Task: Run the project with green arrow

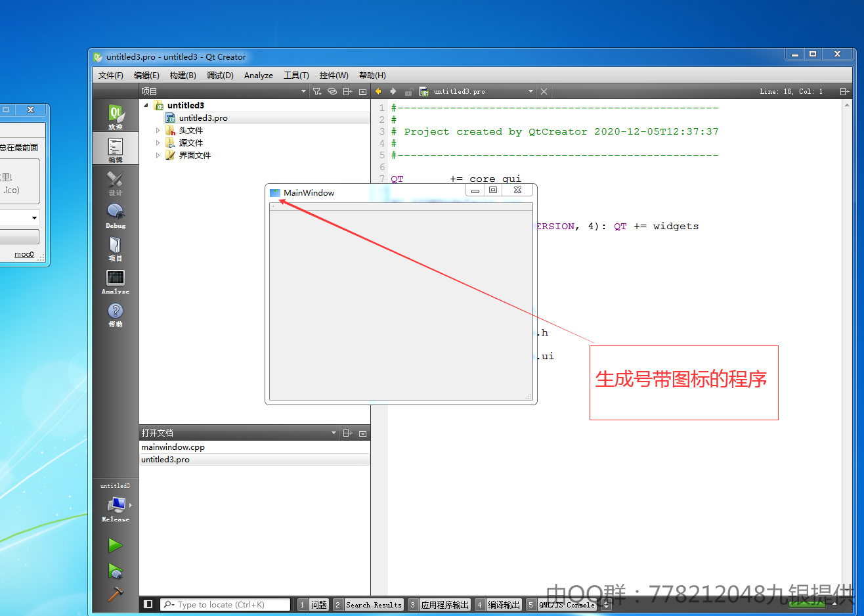Action: click(x=116, y=545)
